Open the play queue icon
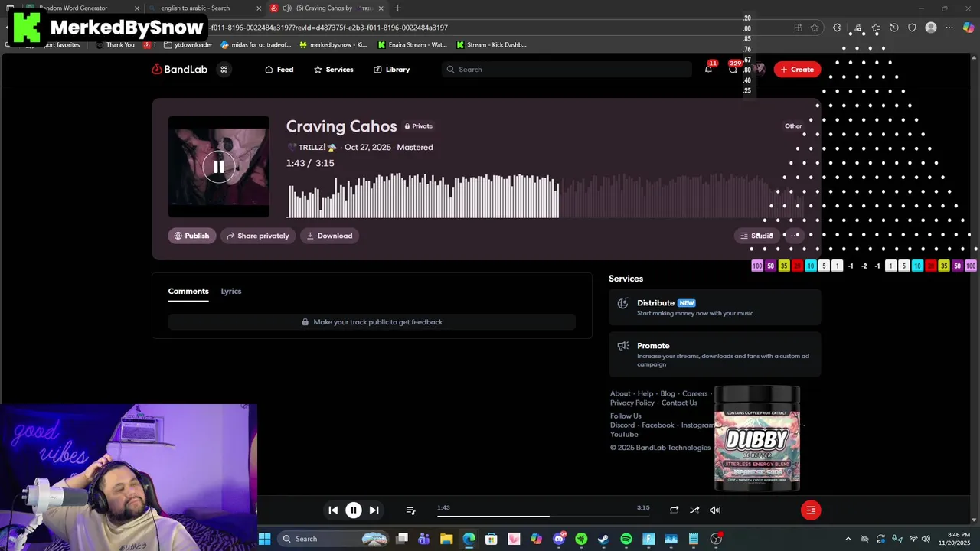This screenshot has width=980, height=551. pyautogui.click(x=410, y=510)
